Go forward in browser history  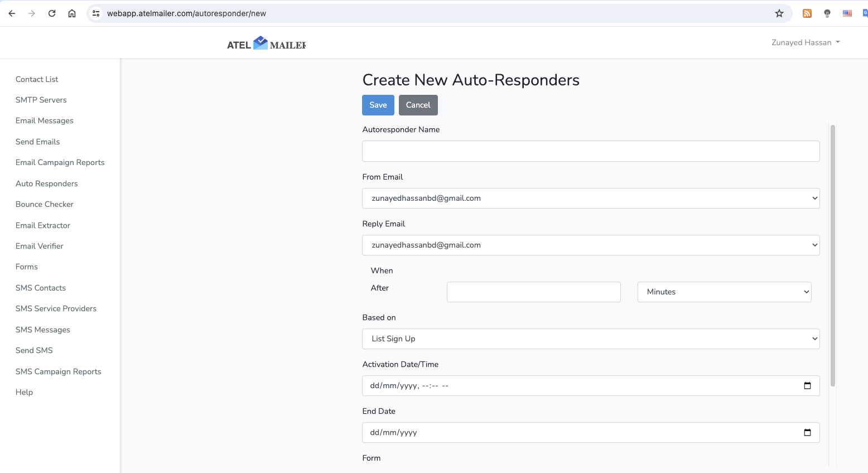point(32,13)
